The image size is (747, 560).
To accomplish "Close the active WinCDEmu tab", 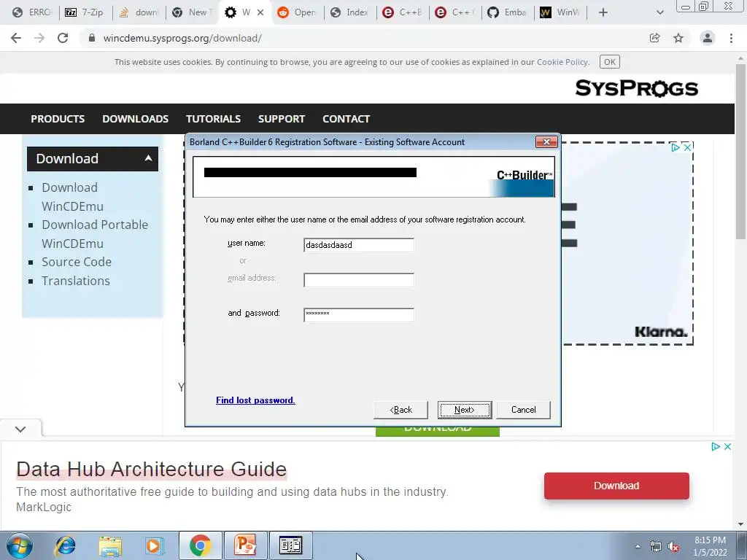I will click(x=260, y=12).
